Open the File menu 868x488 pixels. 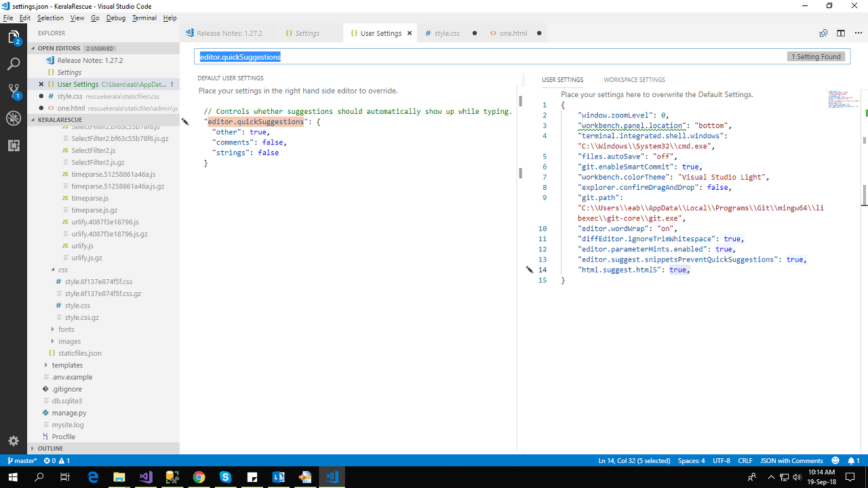(x=8, y=18)
